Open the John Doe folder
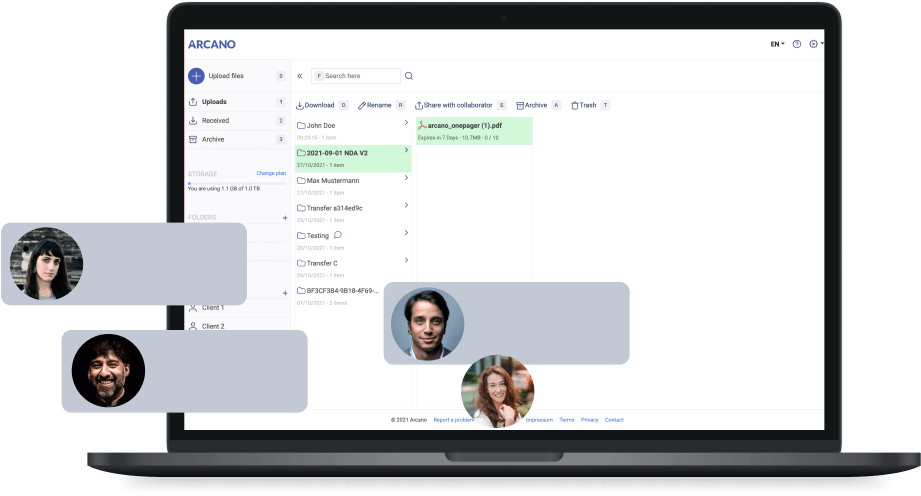 click(x=353, y=131)
